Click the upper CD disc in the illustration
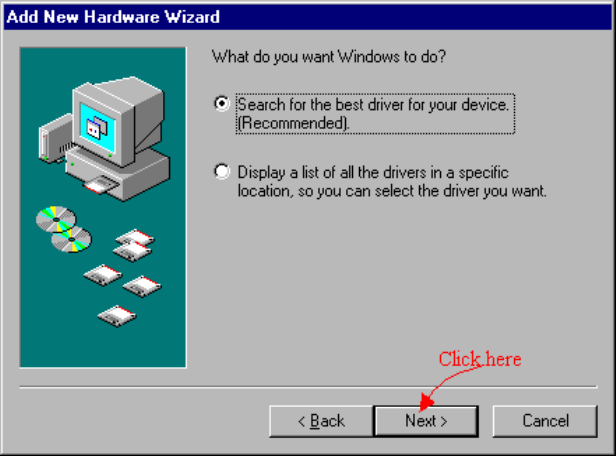Image resolution: width=616 pixels, height=456 pixels. coord(56,219)
